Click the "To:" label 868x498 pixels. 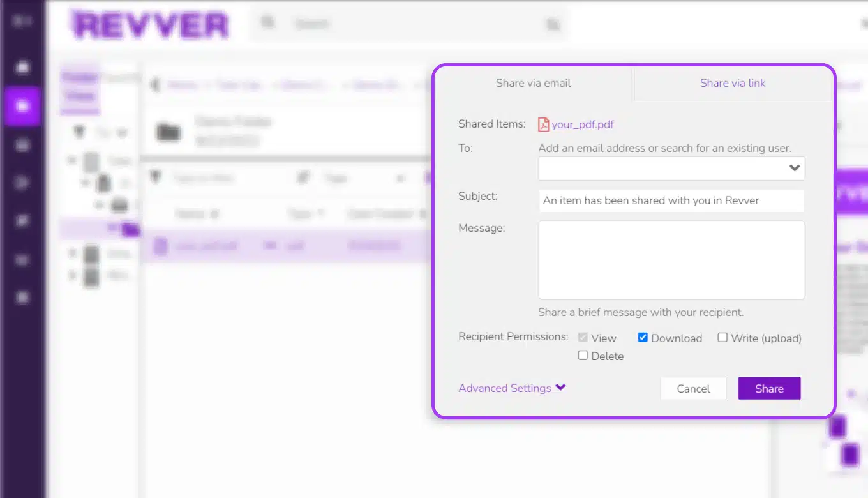(465, 148)
